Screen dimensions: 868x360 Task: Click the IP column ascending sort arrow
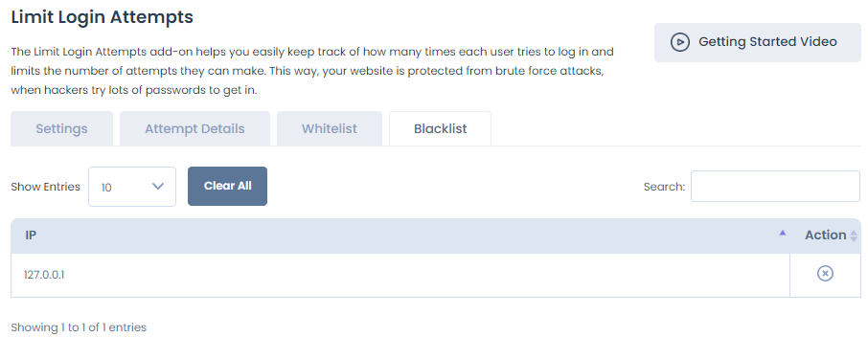click(782, 233)
